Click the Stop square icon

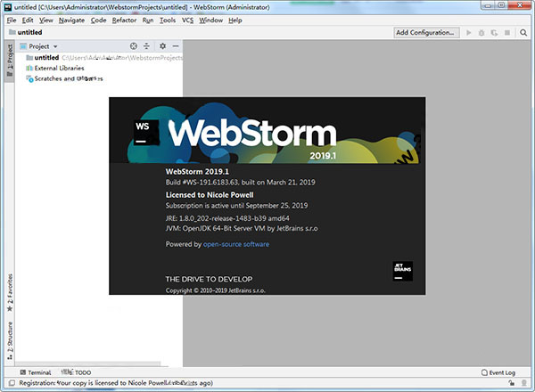(x=507, y=33)
